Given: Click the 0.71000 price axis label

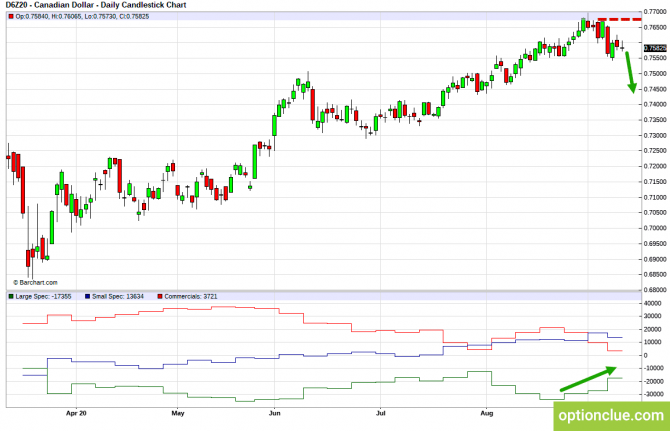Looking at the screenshot, I should click(655, 197).
